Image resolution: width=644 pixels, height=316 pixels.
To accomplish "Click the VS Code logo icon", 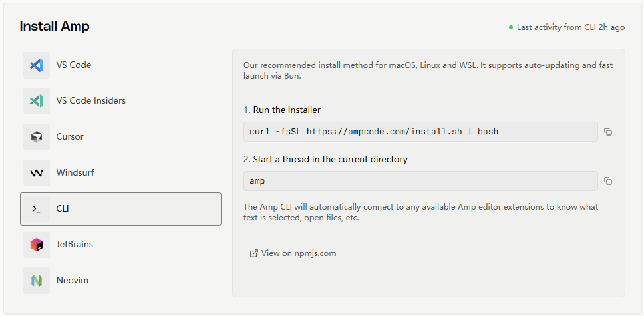I will click(37, 65).
